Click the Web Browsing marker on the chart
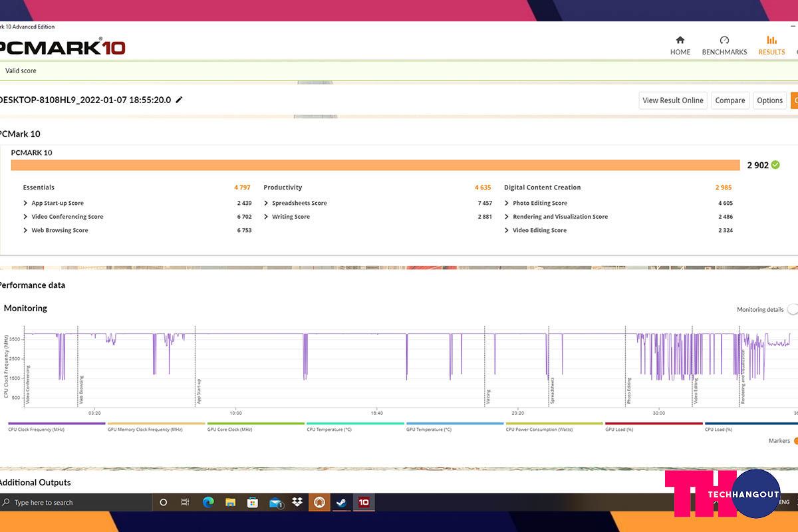Image resolution: width=798 pixels, height=532 pixels. point(82,390)
